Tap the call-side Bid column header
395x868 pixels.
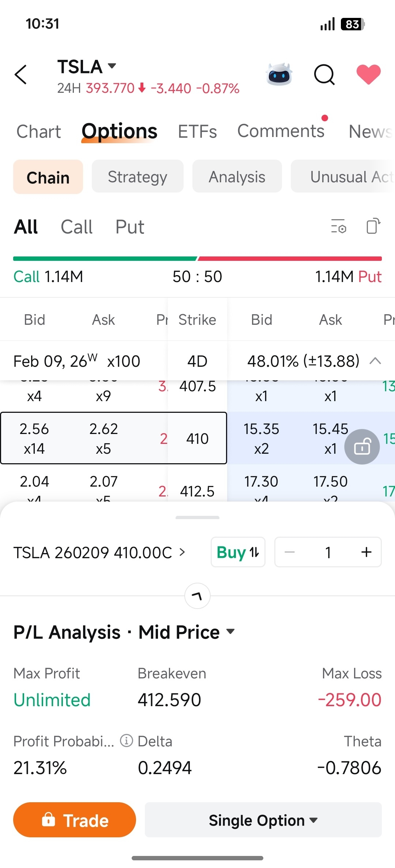[35, 320]
